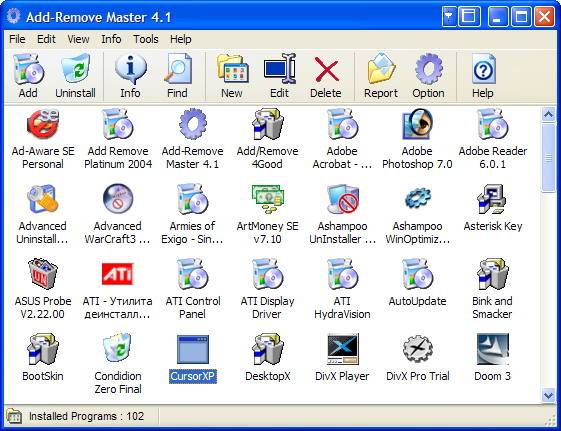Viewport: 561px width, 431px height.
Task: Select the Ad-Aware SE Personal icon
Action: tap(43, 124)
